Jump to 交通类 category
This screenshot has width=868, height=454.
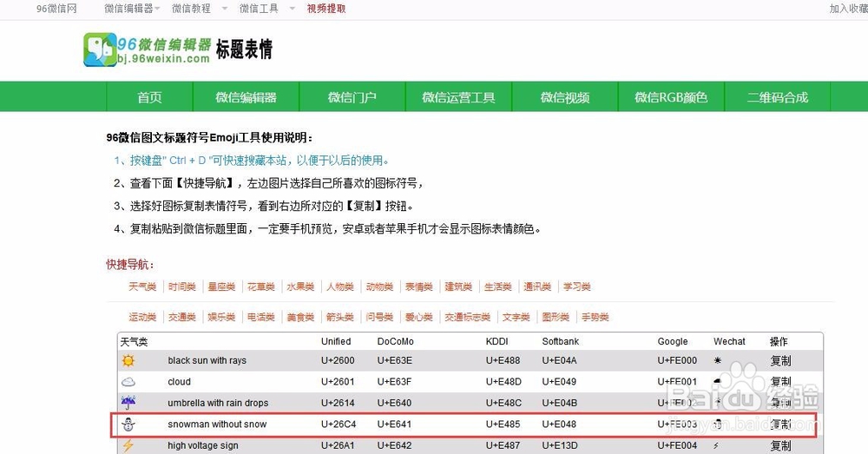182,317
